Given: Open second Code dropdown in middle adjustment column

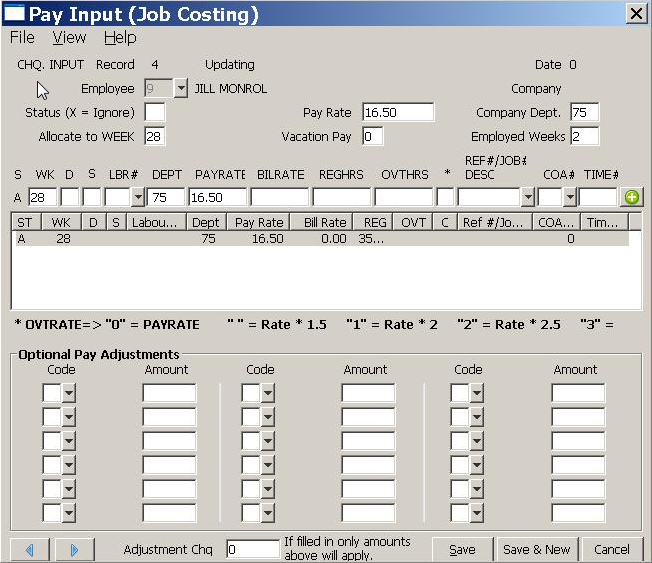Looking at the screenshot, I should pos(268,417).
